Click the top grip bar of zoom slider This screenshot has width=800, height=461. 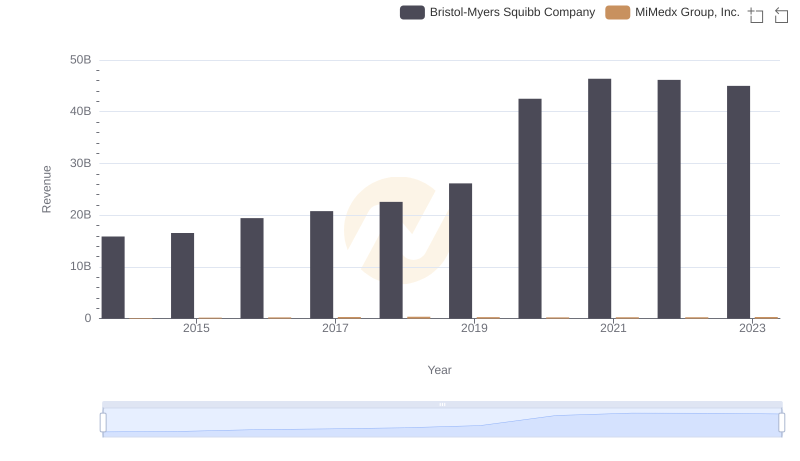442,404
